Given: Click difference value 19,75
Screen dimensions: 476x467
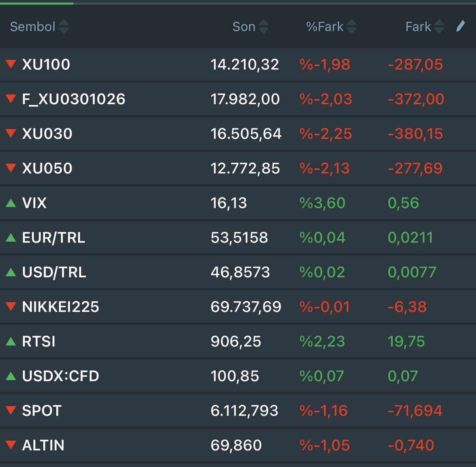Looking at the screenshot, I should coord(406,341).
